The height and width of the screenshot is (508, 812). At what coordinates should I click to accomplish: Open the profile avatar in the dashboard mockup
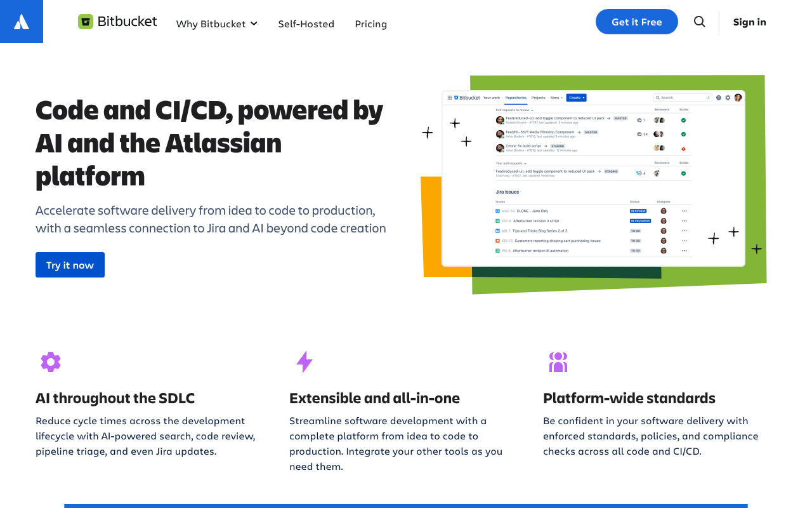pos(738,98)
